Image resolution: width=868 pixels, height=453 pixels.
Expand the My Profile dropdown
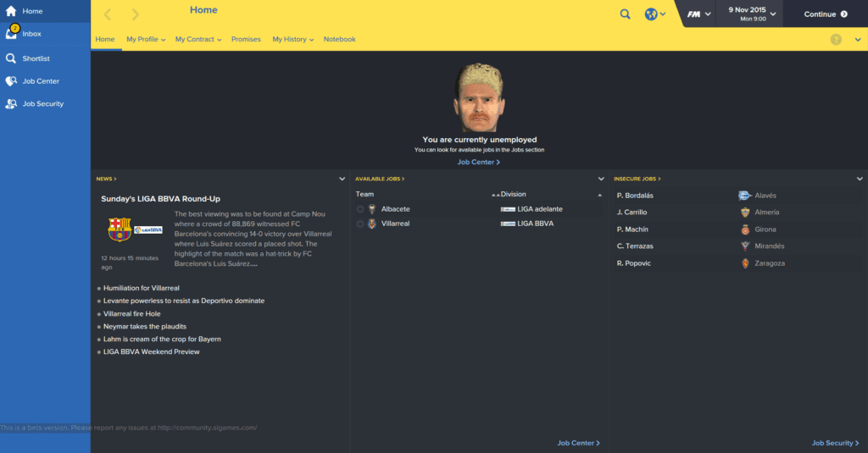(146, 39)
